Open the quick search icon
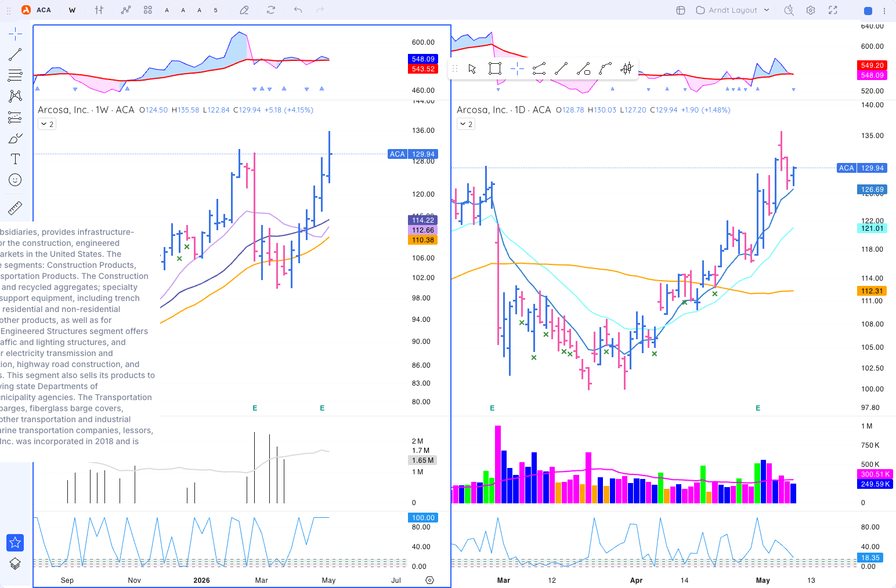 (789, 10)
